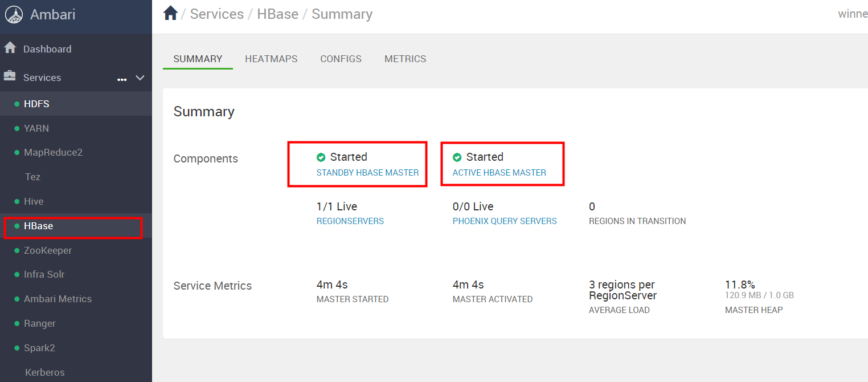The width and height of the screenshot is (868, 382).
Task: Click the HDFS green status dot
Action: (17, 104)
